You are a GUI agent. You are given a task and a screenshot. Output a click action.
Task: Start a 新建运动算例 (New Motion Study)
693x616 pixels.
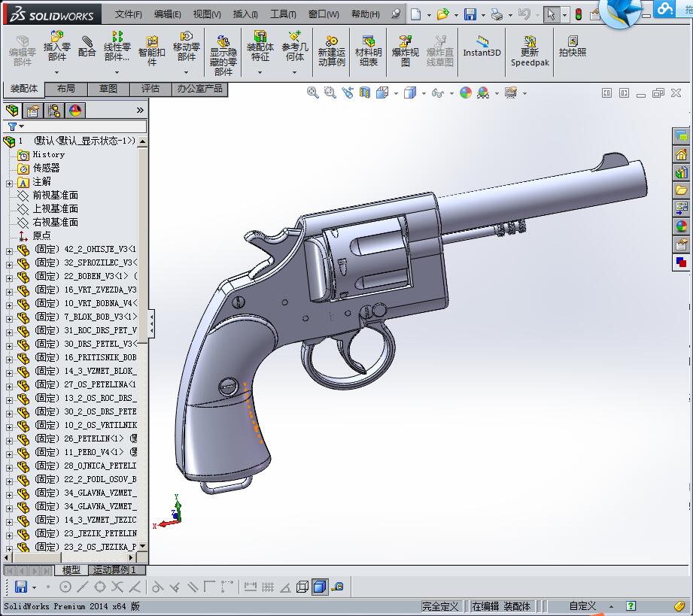coord(332,51)
